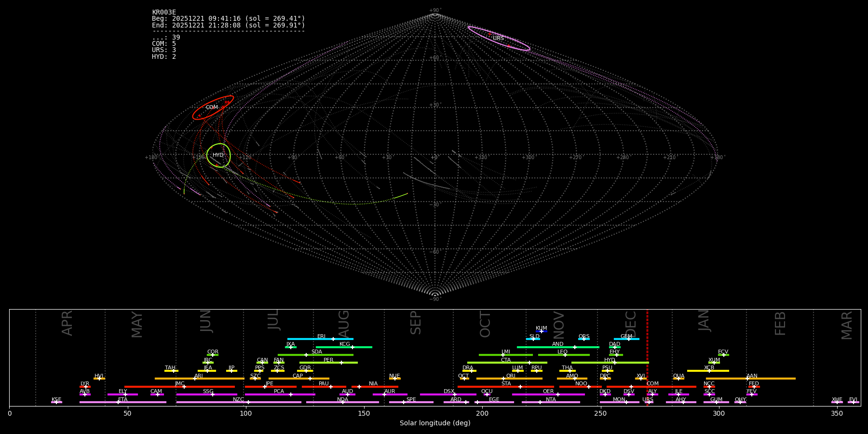Click the peak cross marker on GEM bar

click(x=628, y=339)
